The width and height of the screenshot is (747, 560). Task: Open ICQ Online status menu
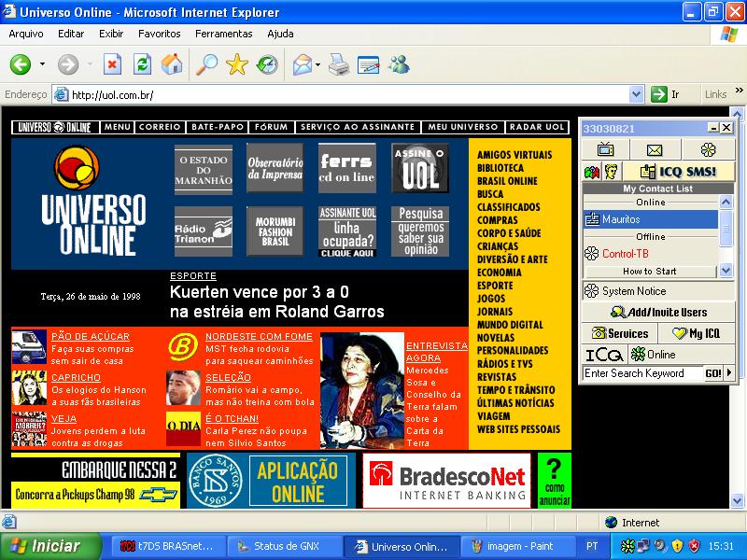(x=653, y=355)
